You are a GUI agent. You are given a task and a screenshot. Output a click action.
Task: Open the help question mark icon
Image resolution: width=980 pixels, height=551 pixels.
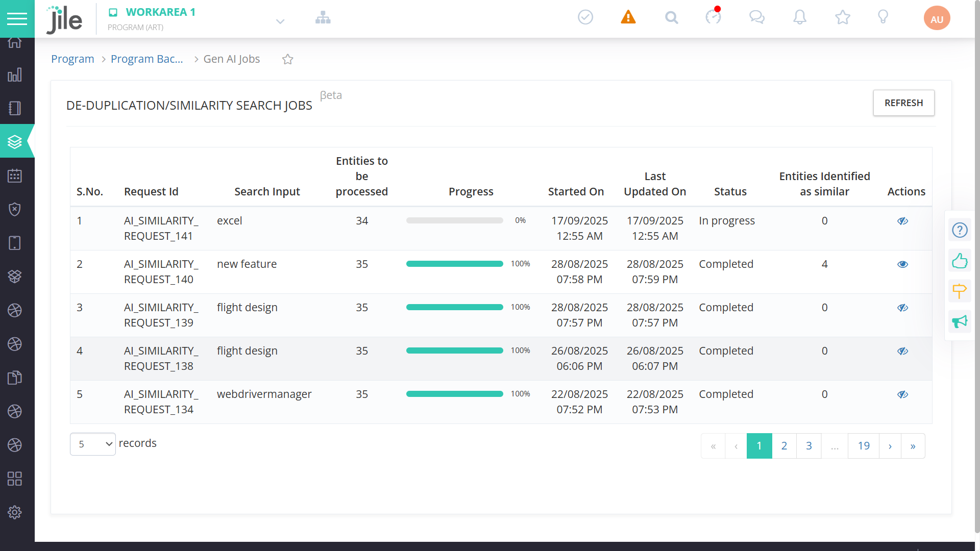click(x=960, y=230)
